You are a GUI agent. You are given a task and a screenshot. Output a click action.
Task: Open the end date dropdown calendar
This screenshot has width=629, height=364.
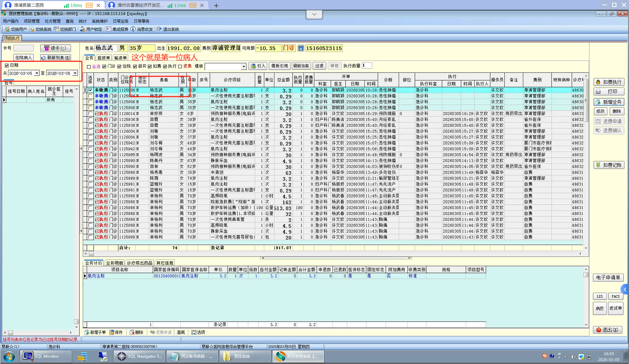75,73
